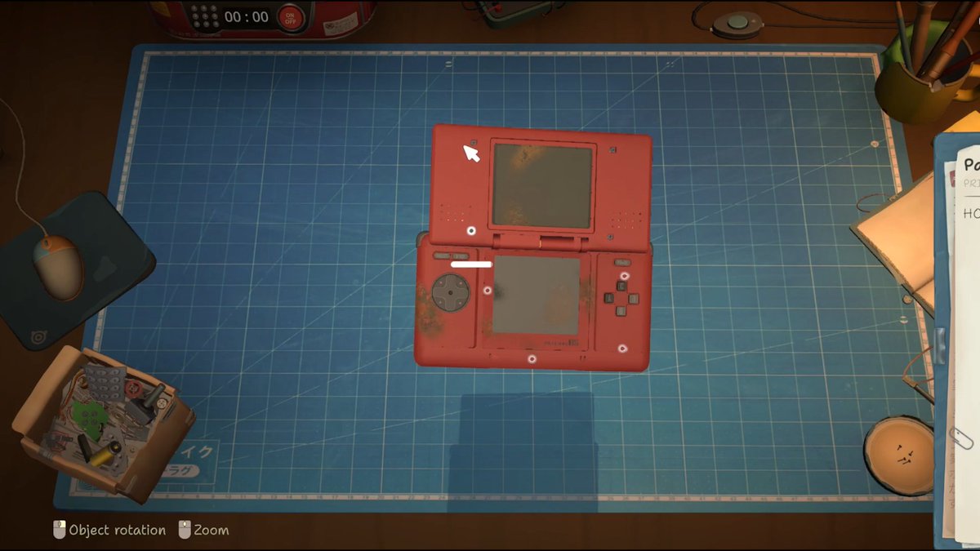Click the right speaker grille on lid
This screenshot has height=551, width=980.
click(x=626, y=220)
